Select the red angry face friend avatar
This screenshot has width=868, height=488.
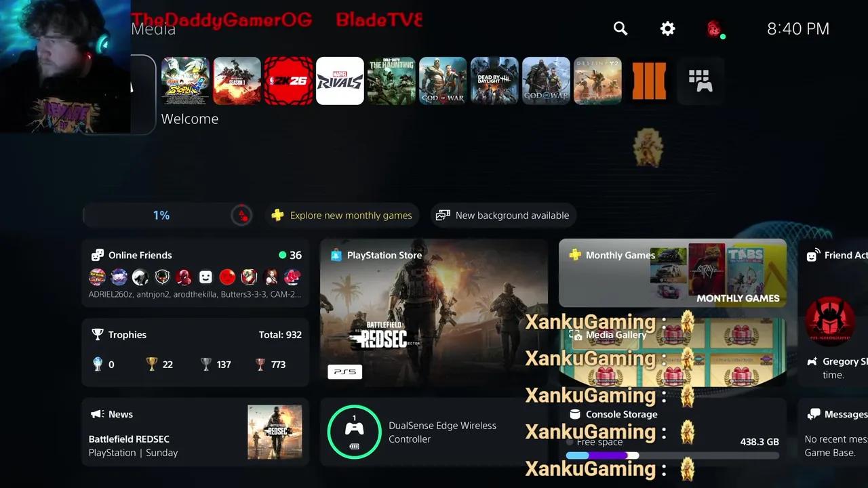(x=227, y=277)
